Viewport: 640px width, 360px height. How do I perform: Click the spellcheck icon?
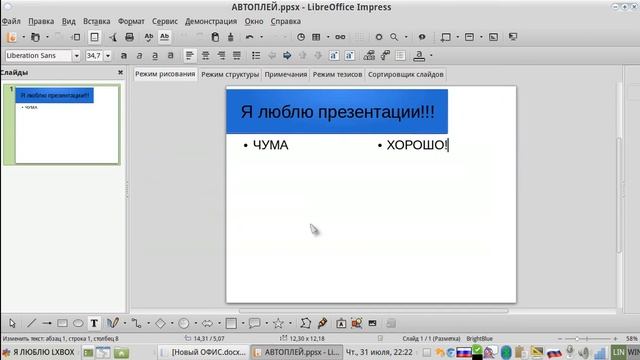tap(149, 37)
